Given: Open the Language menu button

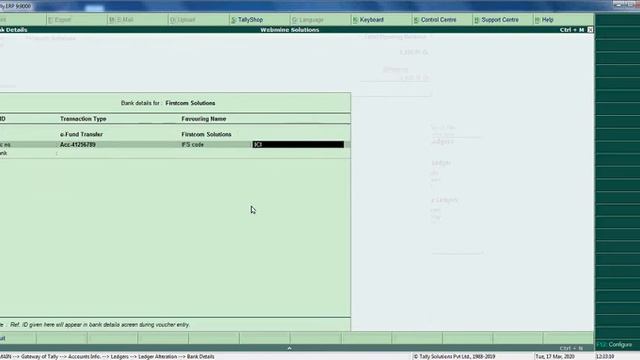Looking at the screenshot, I should (308, 20).
